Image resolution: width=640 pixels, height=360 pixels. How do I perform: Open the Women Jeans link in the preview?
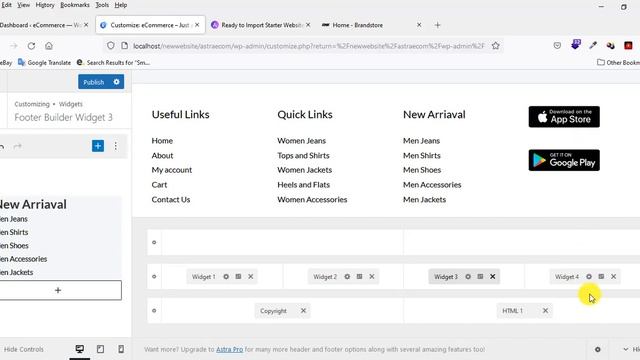[302, 141]
